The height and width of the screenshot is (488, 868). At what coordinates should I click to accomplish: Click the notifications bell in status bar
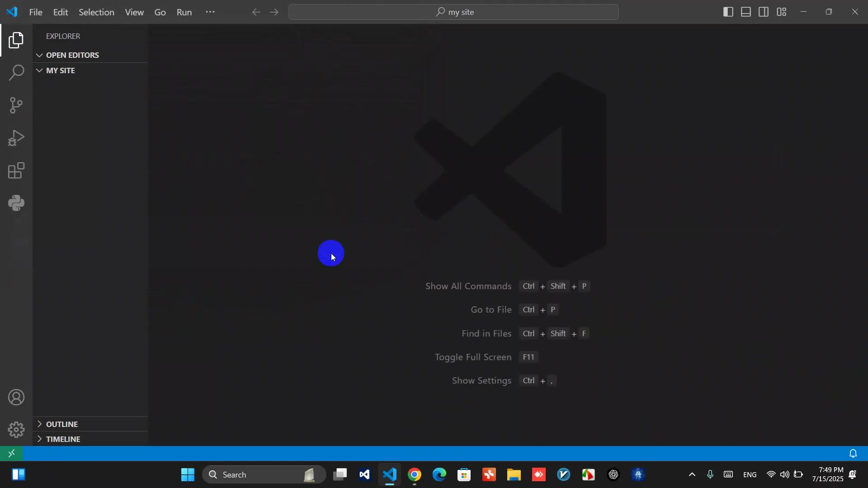pos(853,453)
